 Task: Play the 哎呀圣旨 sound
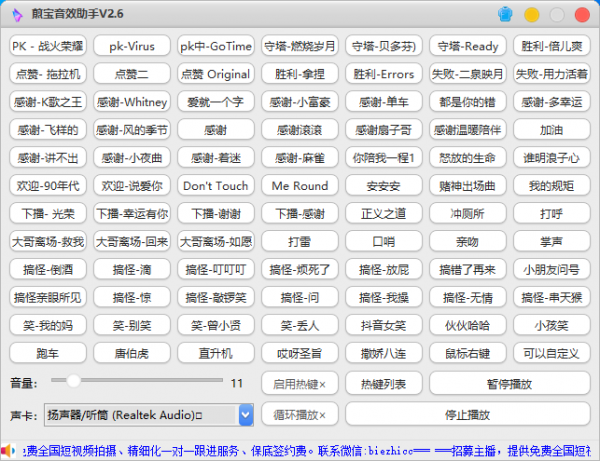300,353
